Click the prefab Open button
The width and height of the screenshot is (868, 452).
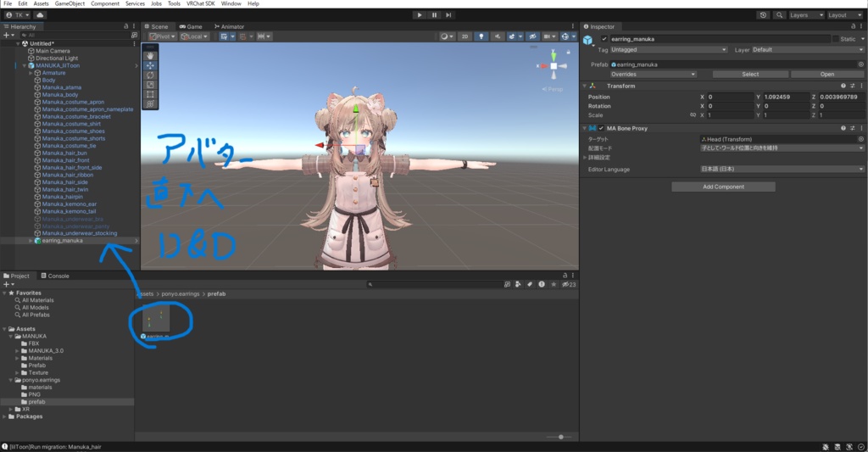pos(827,75)
